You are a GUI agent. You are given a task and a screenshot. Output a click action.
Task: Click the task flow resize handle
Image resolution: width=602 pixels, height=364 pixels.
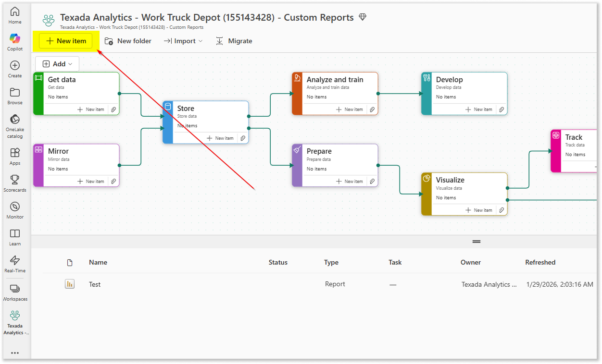click(x=476, y=242)
